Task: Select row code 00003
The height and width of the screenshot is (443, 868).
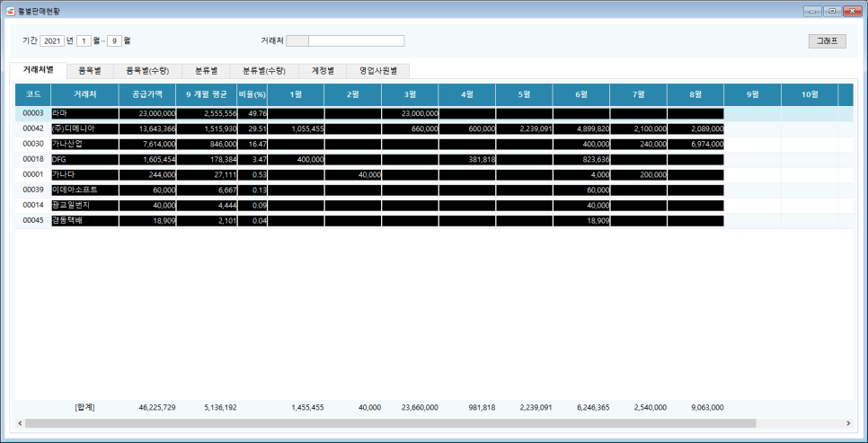Action: [x=33, y=113]
